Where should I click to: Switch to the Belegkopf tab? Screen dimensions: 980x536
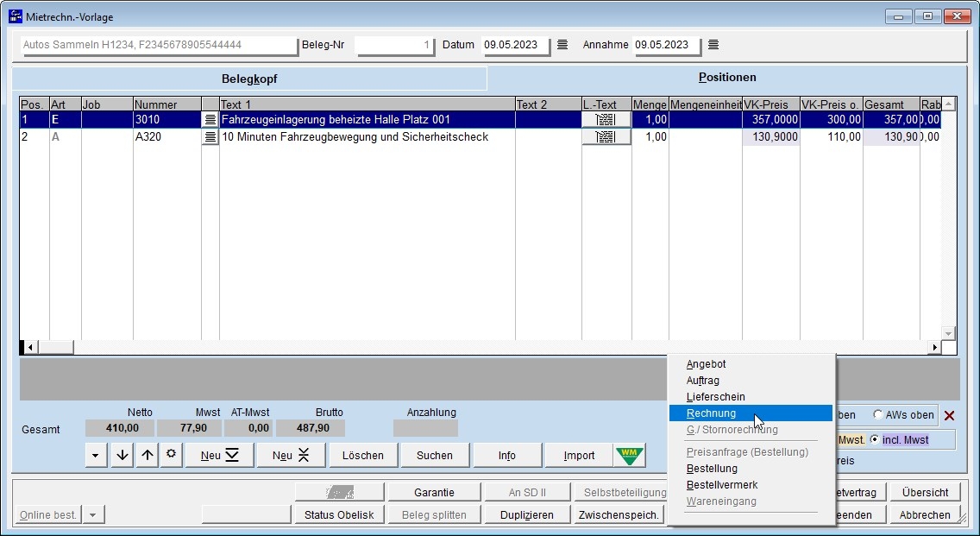pos(249,79)
